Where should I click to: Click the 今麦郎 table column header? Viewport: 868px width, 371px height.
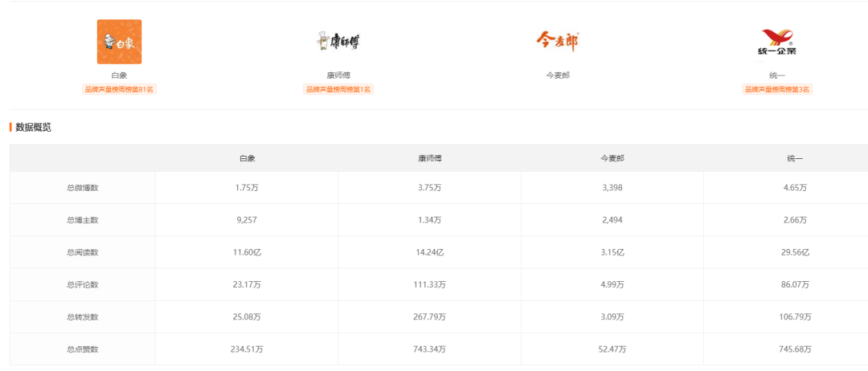pos(612,158)
